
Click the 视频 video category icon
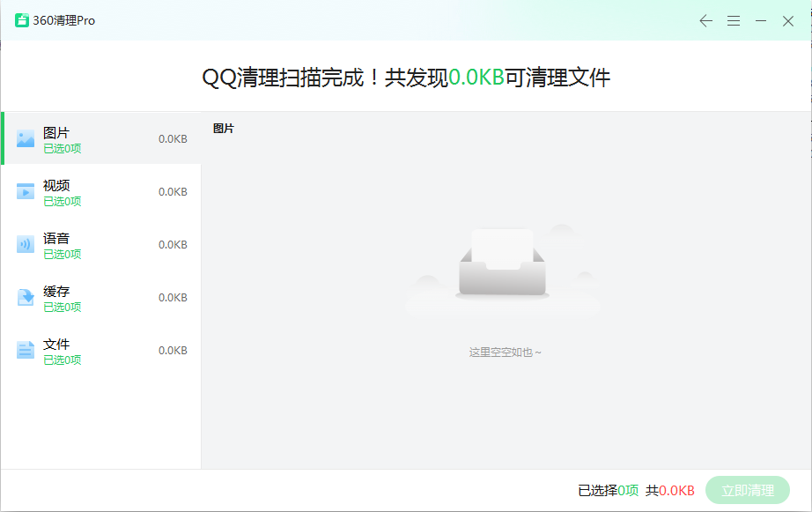click(x=26, y=191)
